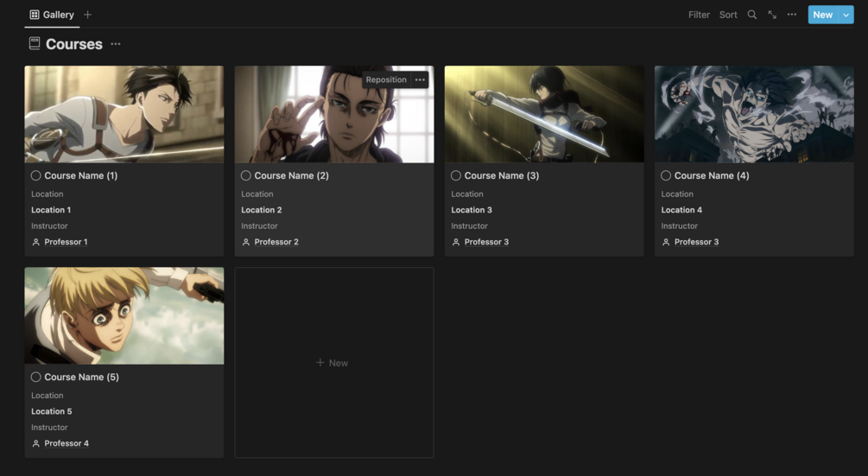Screen dimensions: 868x476
Task: Add a new card with + New
Action: [334, 363]
